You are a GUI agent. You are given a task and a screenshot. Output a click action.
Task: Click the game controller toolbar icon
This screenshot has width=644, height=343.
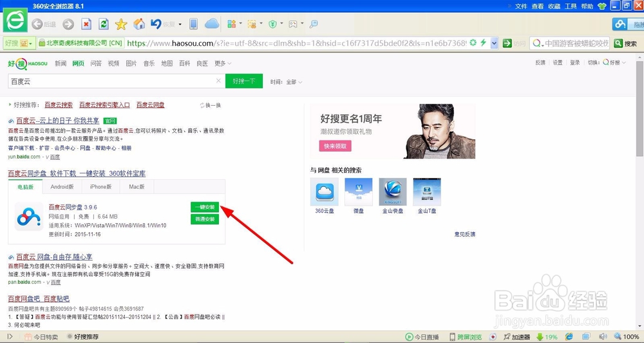293,24
